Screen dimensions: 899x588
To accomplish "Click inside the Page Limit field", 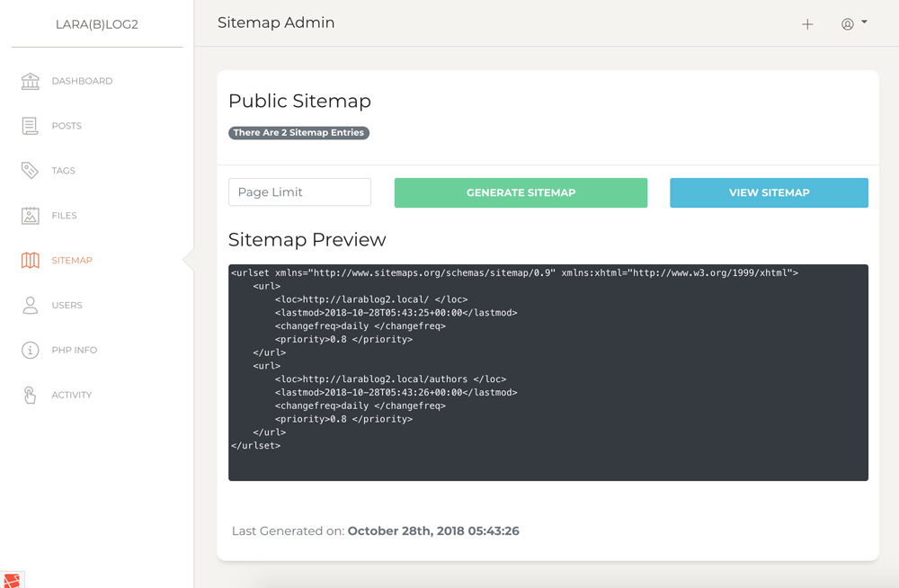I will pos(299,192).
